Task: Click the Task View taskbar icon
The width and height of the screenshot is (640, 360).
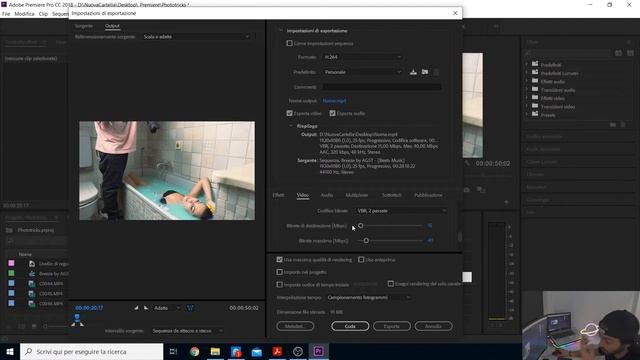Action: [x=173, y=351]
